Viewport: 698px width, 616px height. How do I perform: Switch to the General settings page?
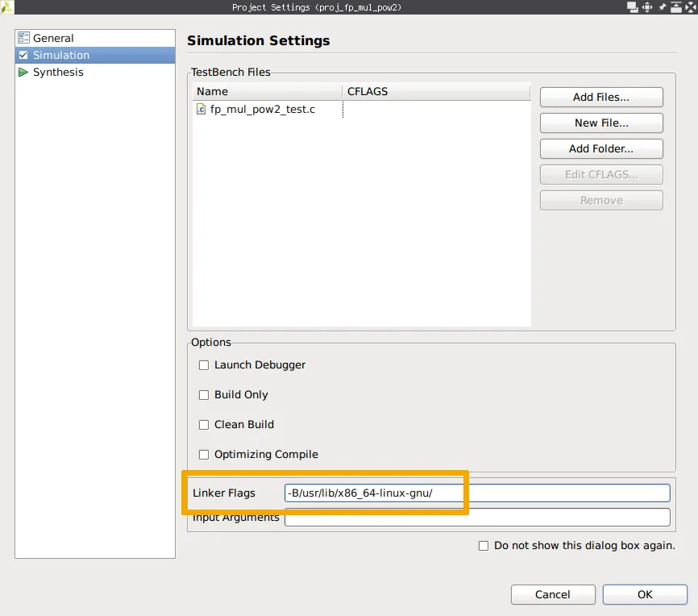click(x=53, y=38)
